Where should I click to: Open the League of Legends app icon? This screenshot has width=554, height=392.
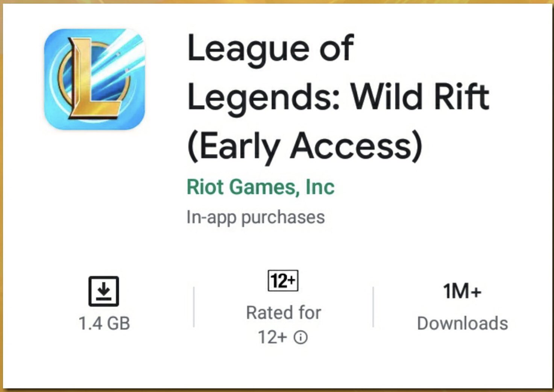(x=94, y=79)
